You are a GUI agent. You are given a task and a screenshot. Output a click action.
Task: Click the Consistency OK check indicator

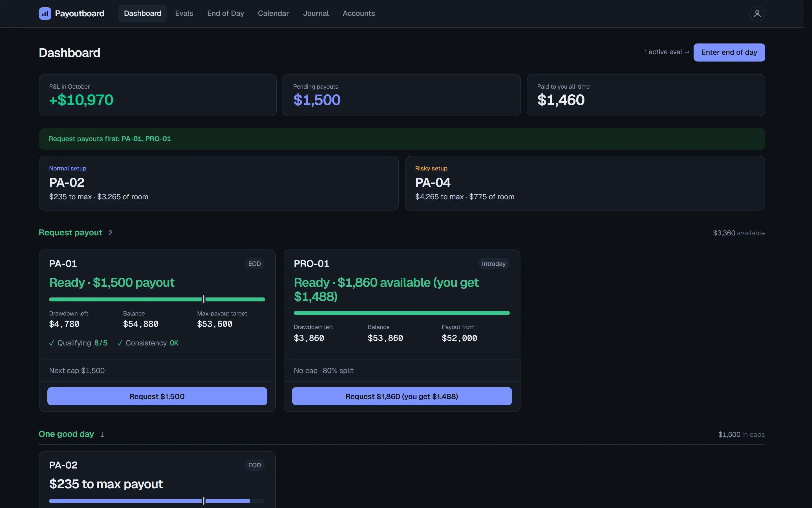pyautogui.click(x=148, y=343)
